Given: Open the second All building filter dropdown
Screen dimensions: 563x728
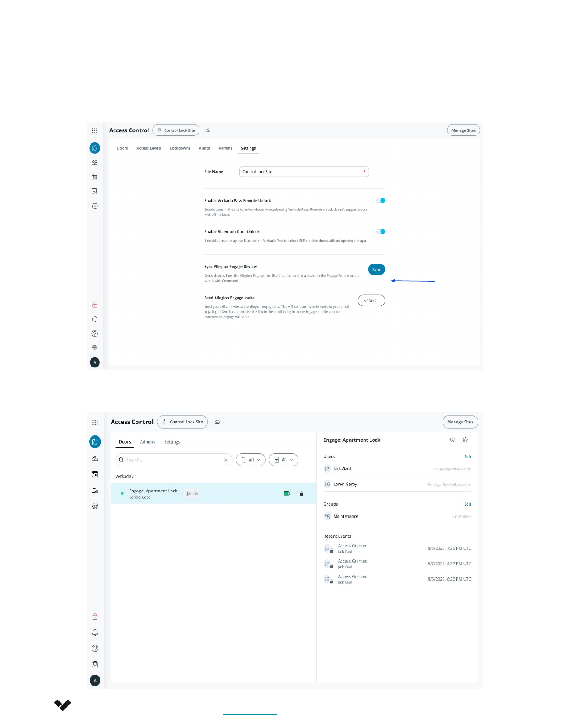Looking at the screenshot, I should (284, 460).
